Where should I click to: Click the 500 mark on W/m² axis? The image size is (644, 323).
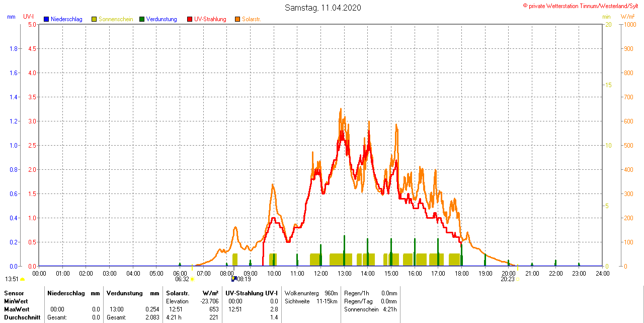coord(628,146)
